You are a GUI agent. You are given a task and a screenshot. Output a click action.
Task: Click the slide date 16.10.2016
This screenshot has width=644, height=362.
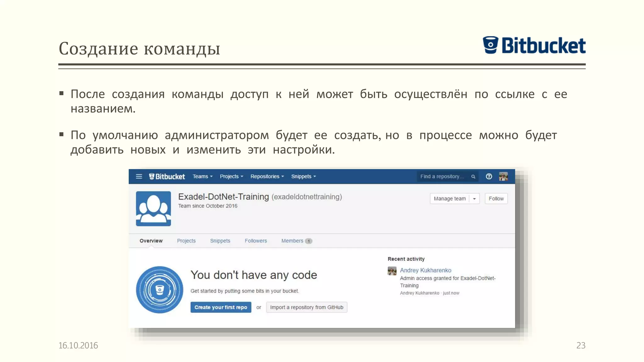coord(78,345)
